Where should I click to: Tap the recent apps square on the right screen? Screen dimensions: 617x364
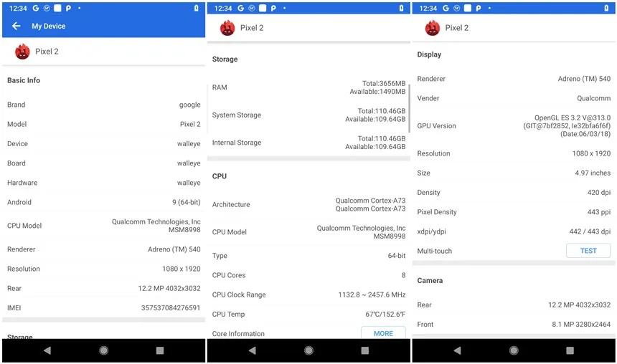point(570,350)
